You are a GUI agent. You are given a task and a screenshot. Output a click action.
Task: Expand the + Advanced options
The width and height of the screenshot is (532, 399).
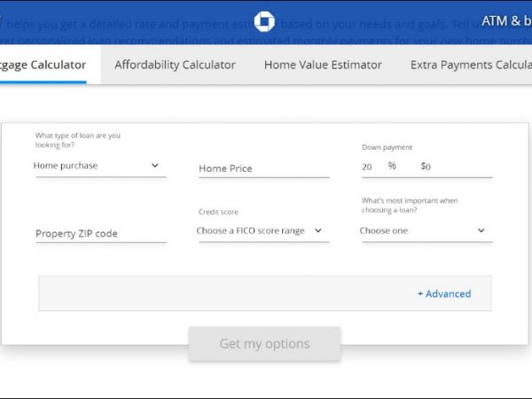coord(444,293)
